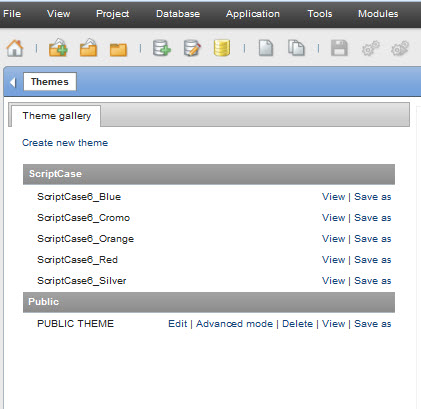Click the greyed save floppy disk icon
The height and width of the screenshot is (409, 421).
339,48
